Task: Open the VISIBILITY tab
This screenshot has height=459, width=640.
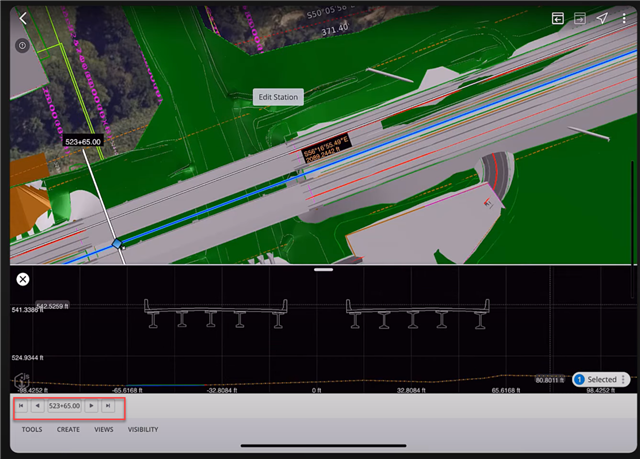Action: pyautogui.click(x=143, y=429)
